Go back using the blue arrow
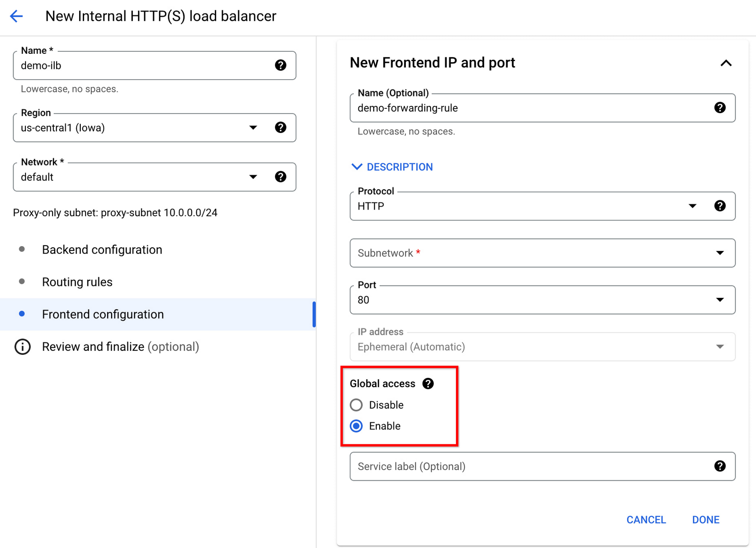The height and width of the screenshot is (548, 756). [x=16, y=16]
